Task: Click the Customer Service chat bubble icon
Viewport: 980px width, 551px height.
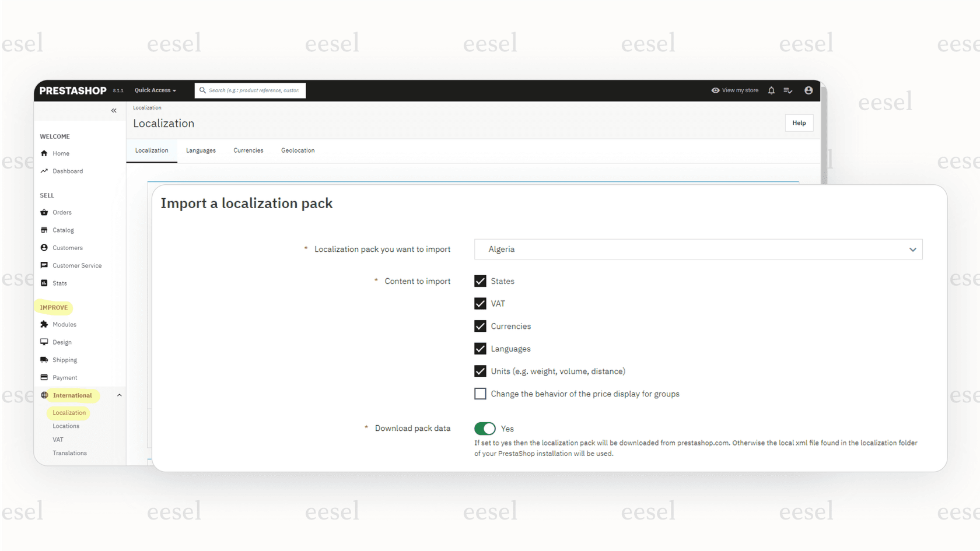Action: [44, 265]
